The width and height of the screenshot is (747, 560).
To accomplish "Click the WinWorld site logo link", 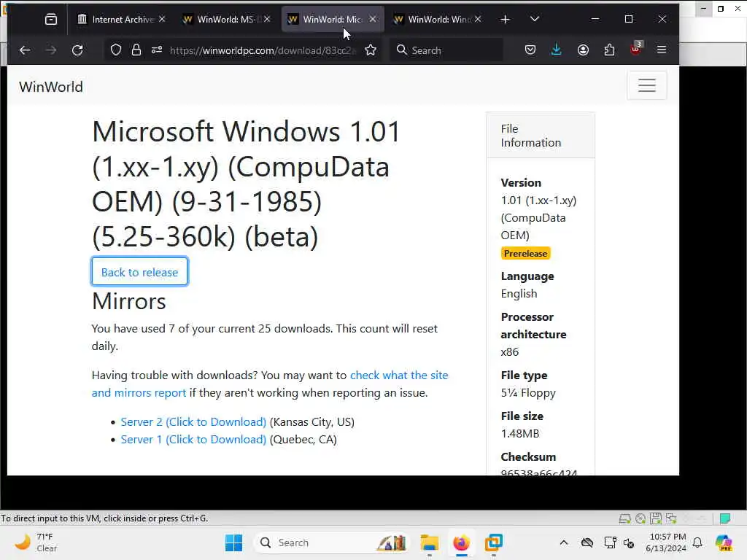I will [51, 87].
